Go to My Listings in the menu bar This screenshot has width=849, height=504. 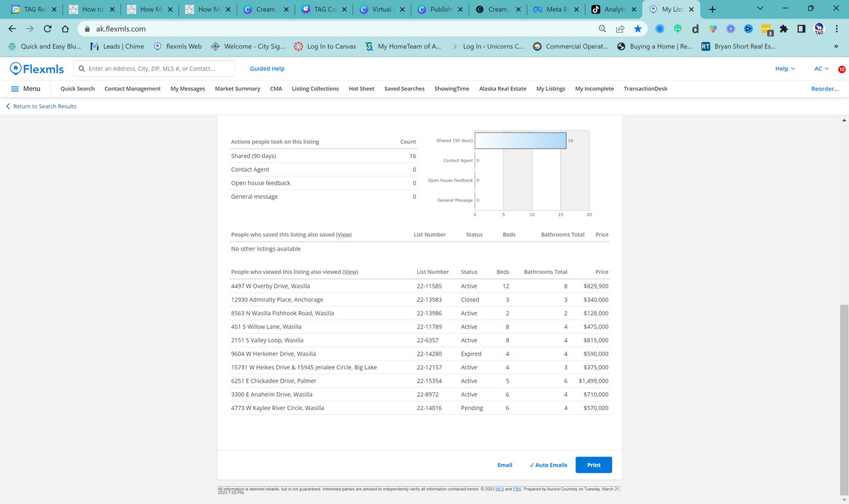click(551, 89)
